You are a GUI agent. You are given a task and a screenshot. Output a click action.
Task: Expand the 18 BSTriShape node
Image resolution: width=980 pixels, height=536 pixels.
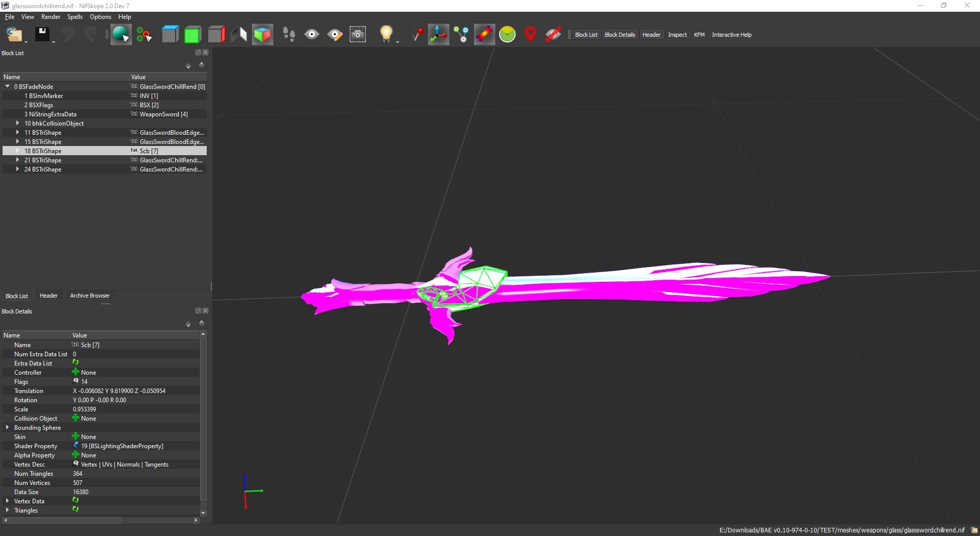click(18, 151)
